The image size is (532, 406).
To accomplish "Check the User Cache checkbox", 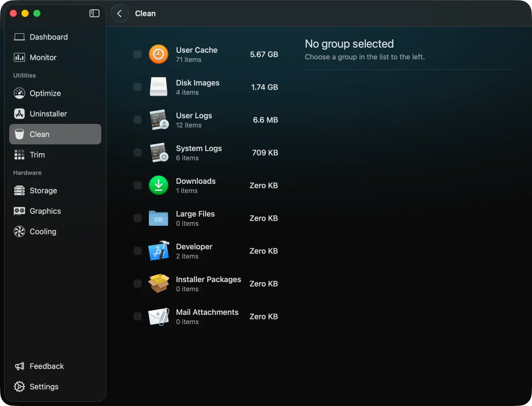I will (x=138, y=54).
